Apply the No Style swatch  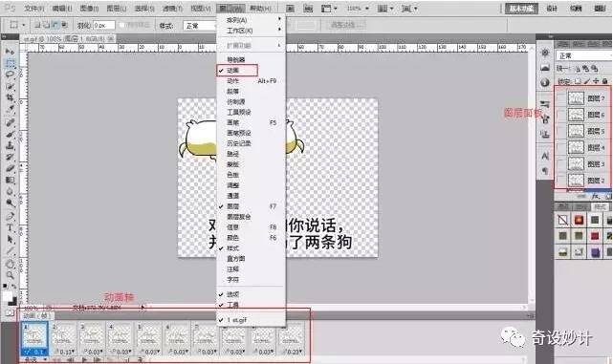pyautogui.click(x=563, y=220)
